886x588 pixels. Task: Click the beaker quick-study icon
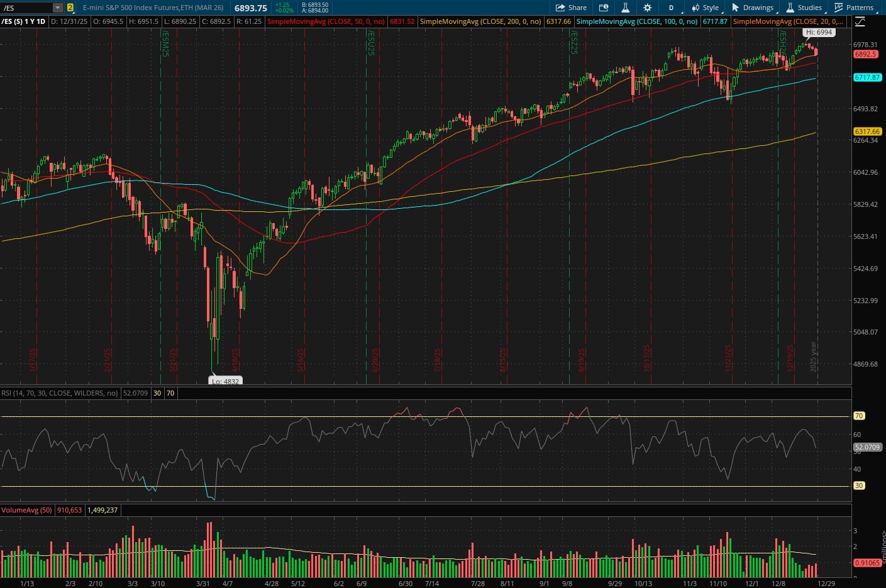click(625, 8)
